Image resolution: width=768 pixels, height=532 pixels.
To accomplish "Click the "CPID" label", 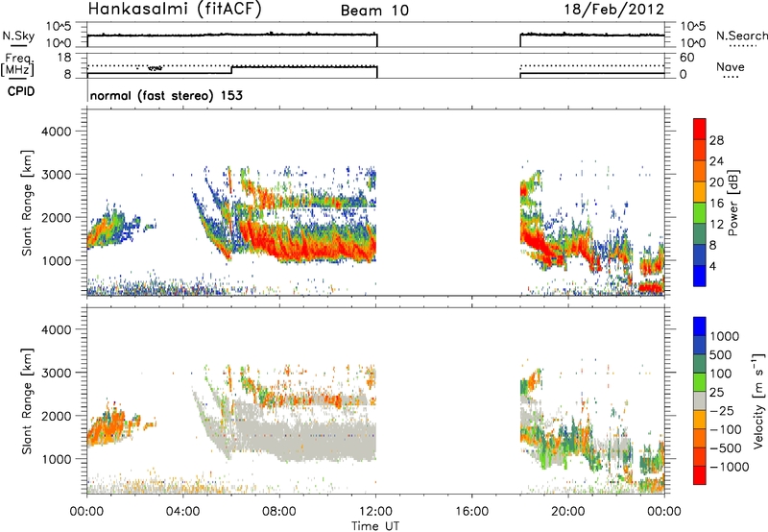I will pos(21,91).
